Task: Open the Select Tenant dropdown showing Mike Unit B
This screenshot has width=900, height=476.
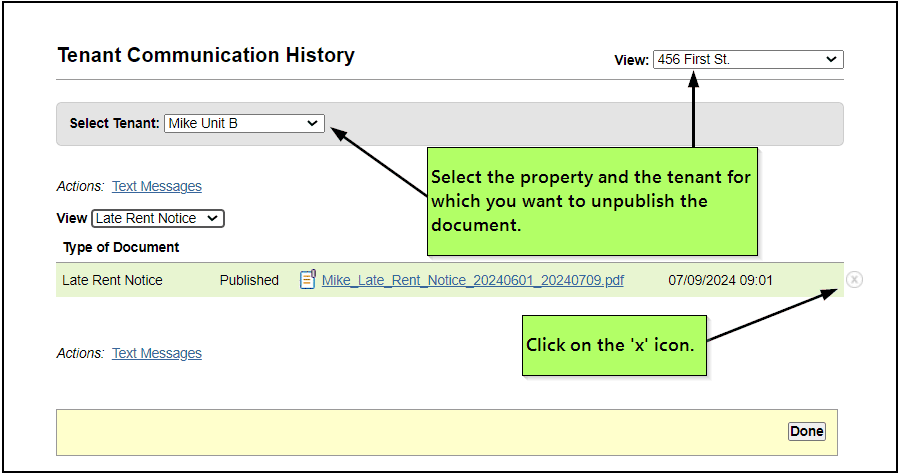Action: [x=244, y=123]
